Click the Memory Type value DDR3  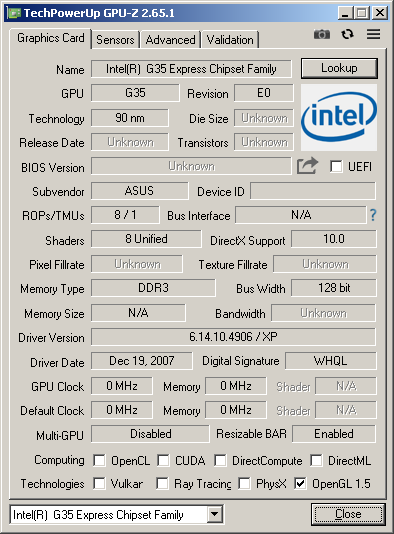pos(153,288)
